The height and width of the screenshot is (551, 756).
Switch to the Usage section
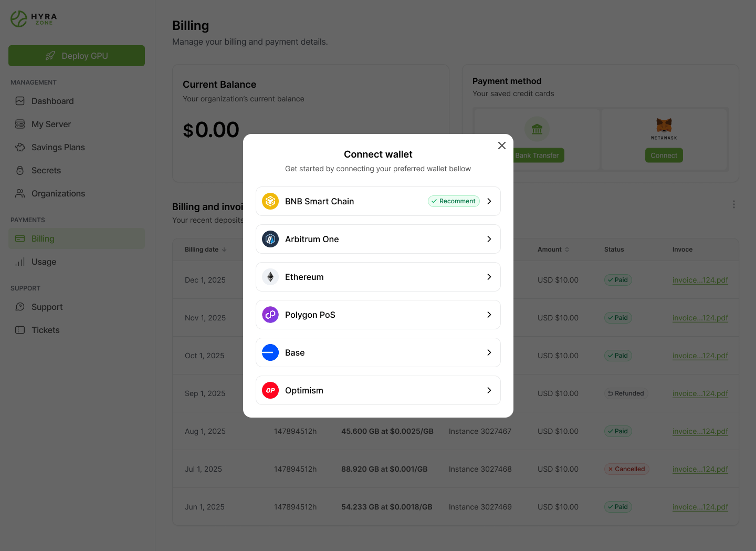point(44,262)
